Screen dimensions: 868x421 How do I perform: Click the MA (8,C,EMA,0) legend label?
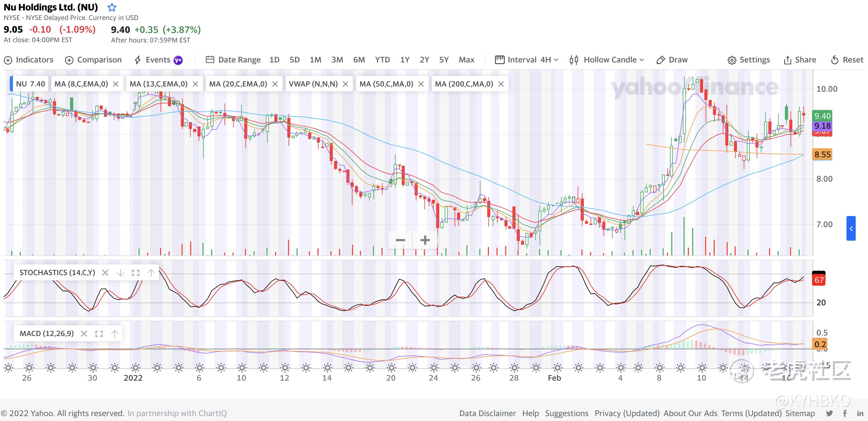point(81,84)
